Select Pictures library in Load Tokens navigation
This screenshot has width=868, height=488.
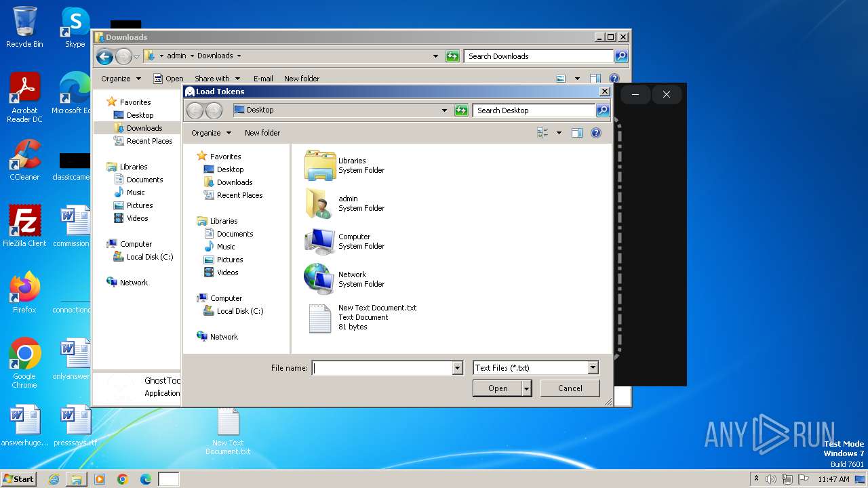pyautogui.click(x=230, y=260)
